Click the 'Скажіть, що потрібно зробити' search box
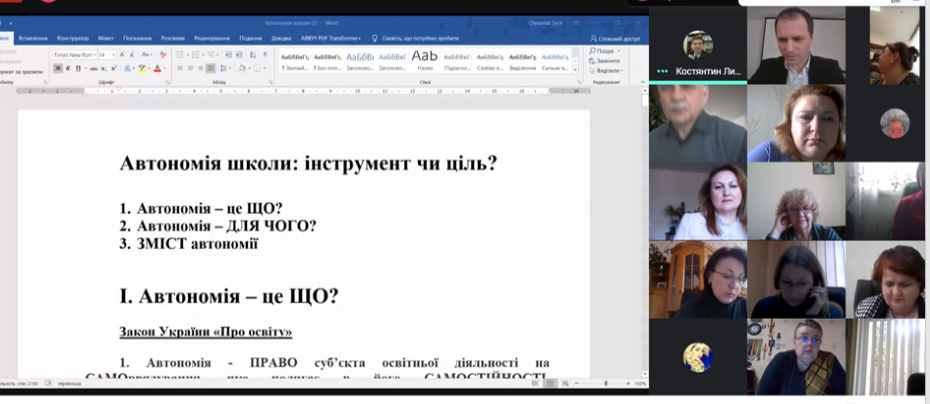Image resolution: width=930 pixels, height=404 pixels. pyautogui.click(x=420, y=38)
